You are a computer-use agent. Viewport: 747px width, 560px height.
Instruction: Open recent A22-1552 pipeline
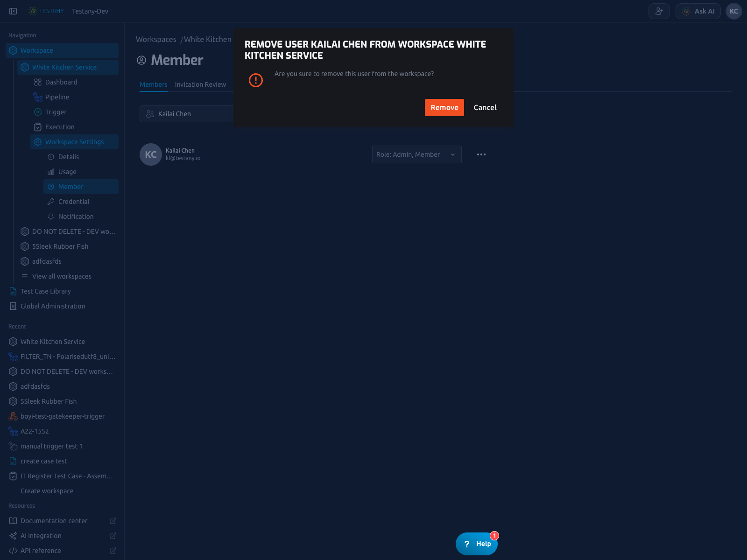tap(62, 431)
